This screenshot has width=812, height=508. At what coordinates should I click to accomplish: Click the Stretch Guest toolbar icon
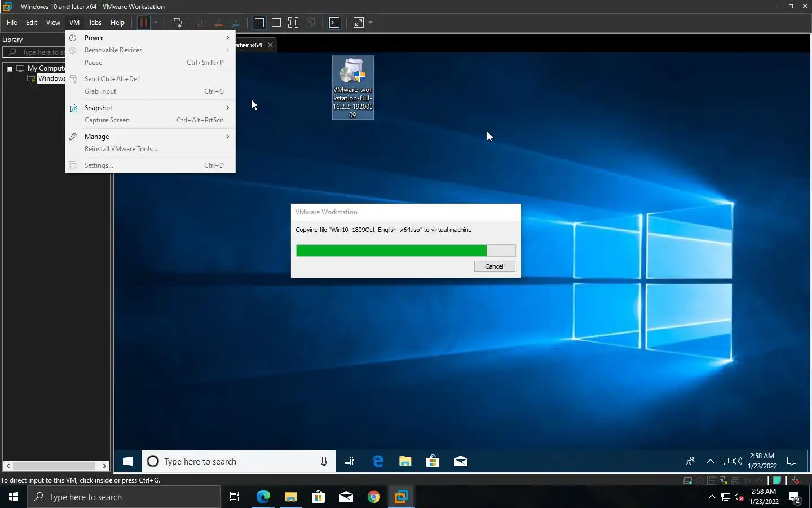coord(359,23)
